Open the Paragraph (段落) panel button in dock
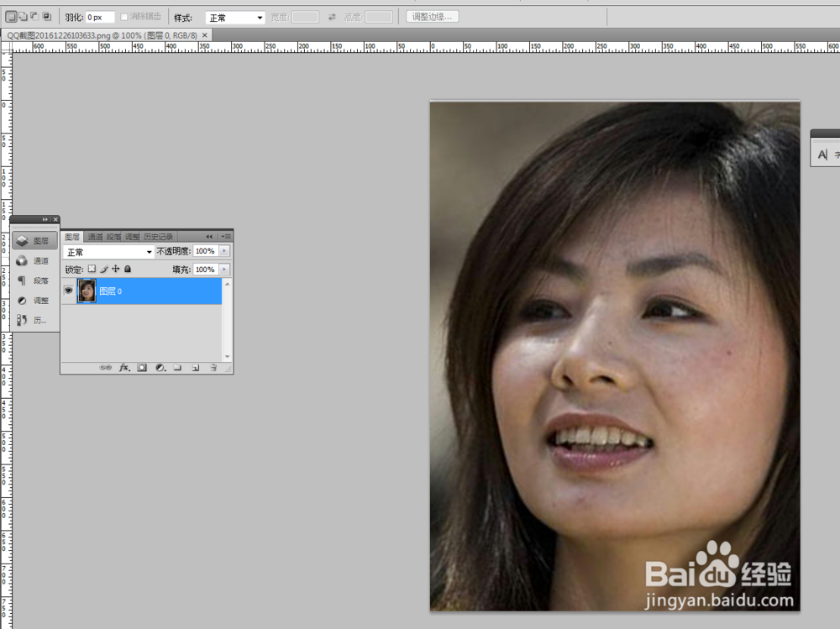This screenshot has width=840, height=629. [34, 280]
